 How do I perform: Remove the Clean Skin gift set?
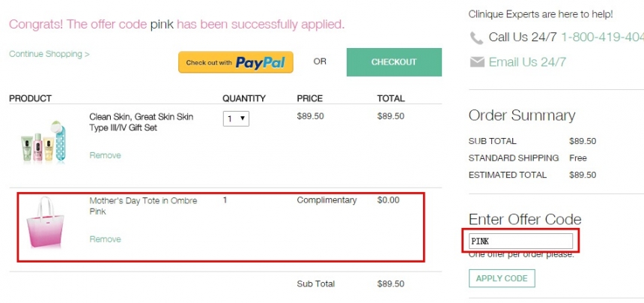click(105, 155)
